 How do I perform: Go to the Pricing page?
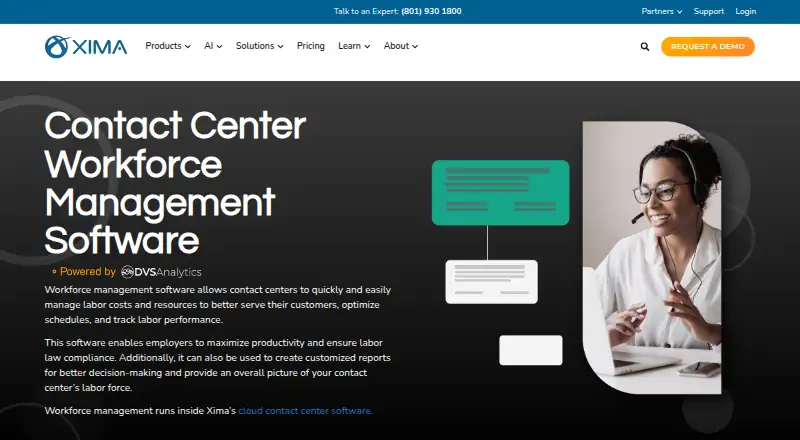coord(311,46)
